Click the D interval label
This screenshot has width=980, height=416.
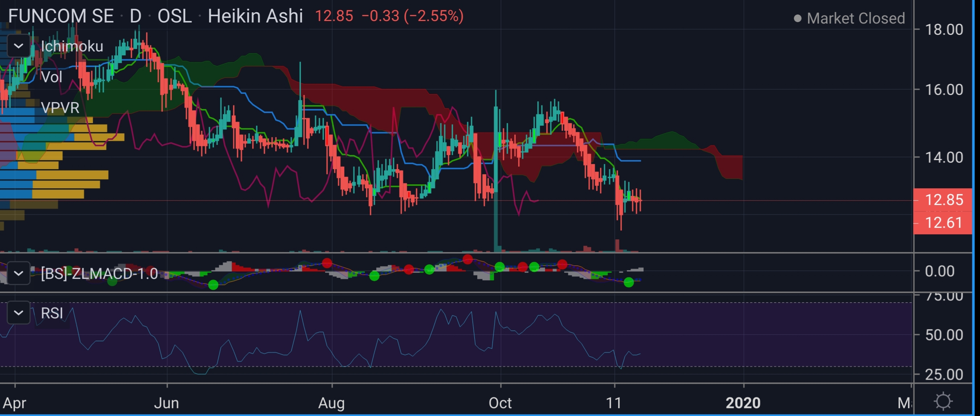pos(135,16)
